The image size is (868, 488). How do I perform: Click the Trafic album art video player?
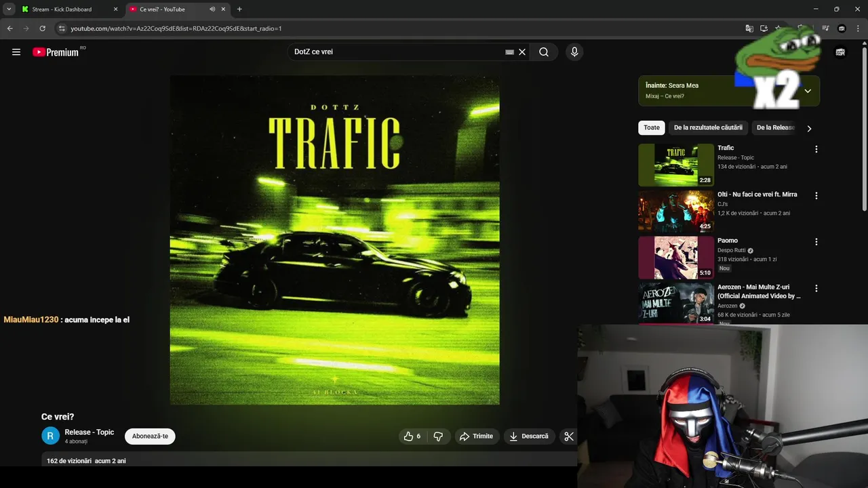334,240
